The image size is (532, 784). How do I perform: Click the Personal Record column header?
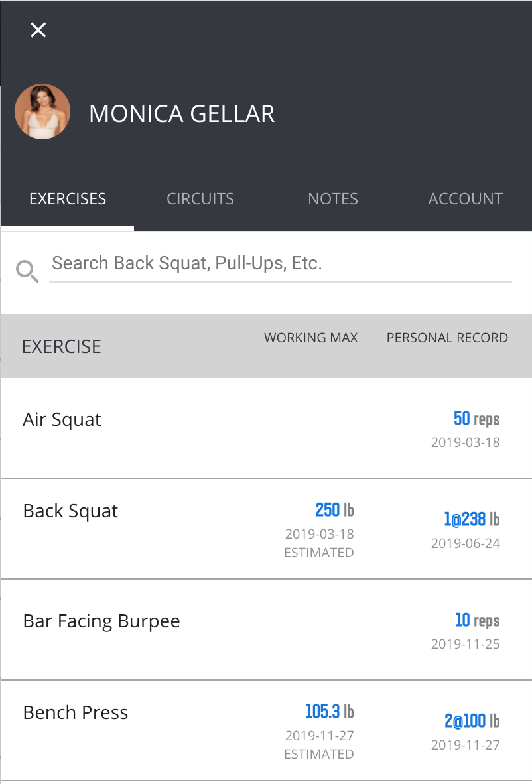coord(447,338)
